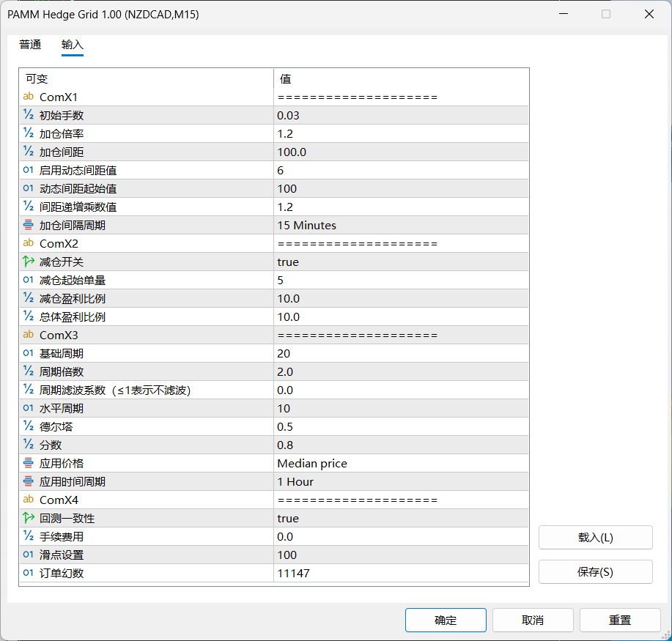672x641 pixels.
Task: Click the integer icon beside 基础周期
Action: pos(29,353)
